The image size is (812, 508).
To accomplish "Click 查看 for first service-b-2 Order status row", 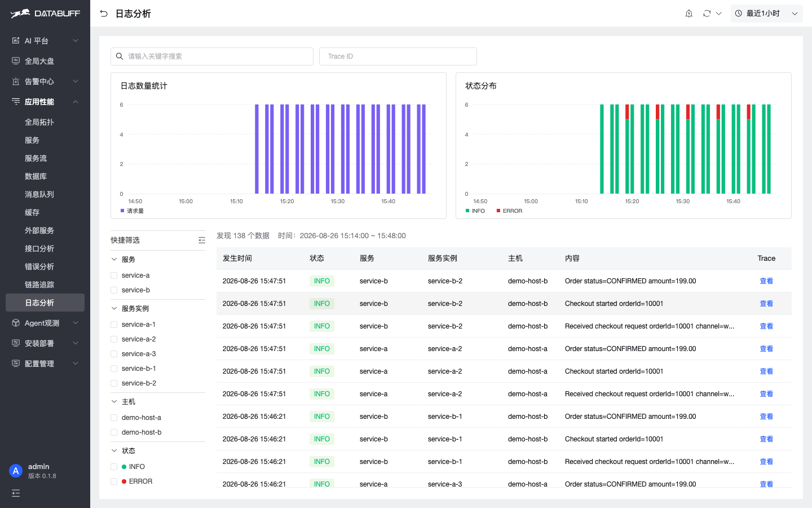I will click(x=766, y=281).
